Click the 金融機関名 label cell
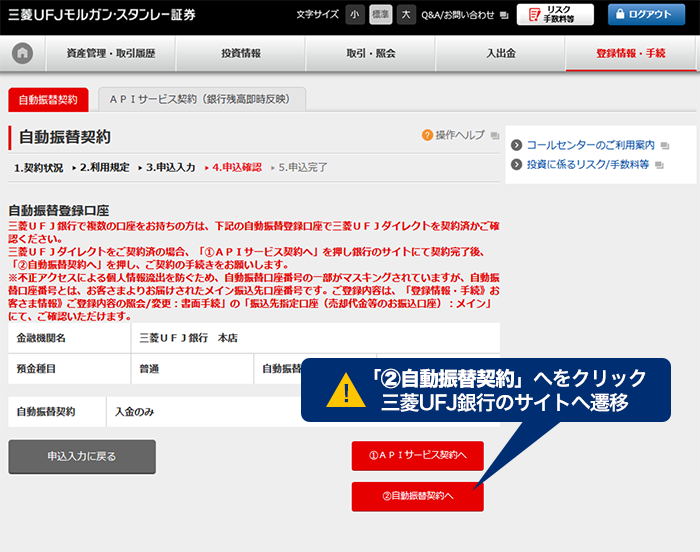The image size is (700, 552). pos(69,338)
